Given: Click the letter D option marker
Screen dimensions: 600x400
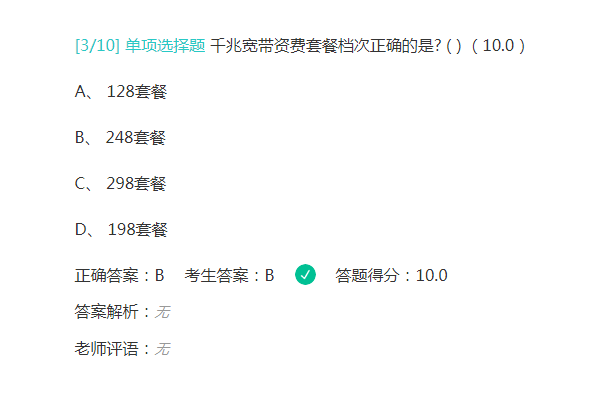Looking at the screenshot, I should click(81, 229).
